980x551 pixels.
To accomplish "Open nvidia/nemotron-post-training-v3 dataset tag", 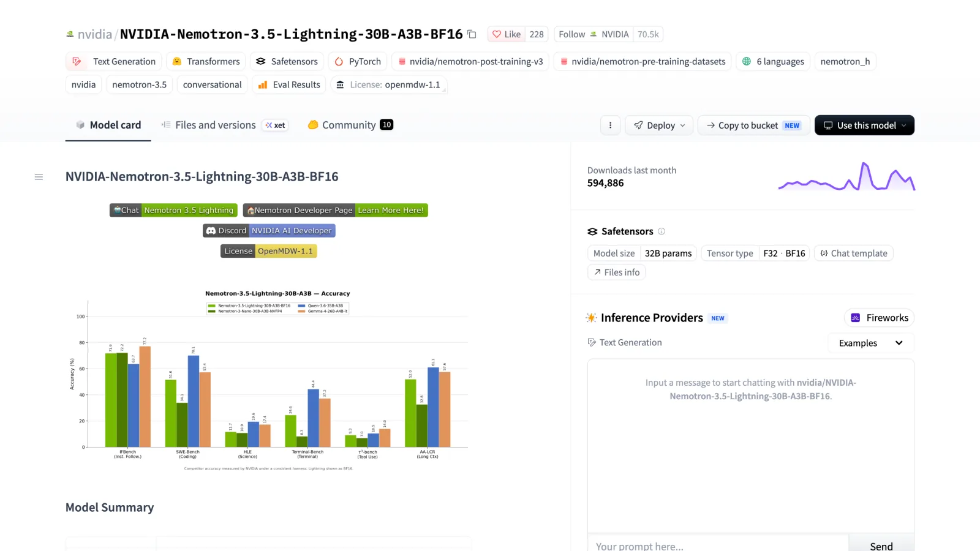I will pyautogui.click(x=469, y=61).
